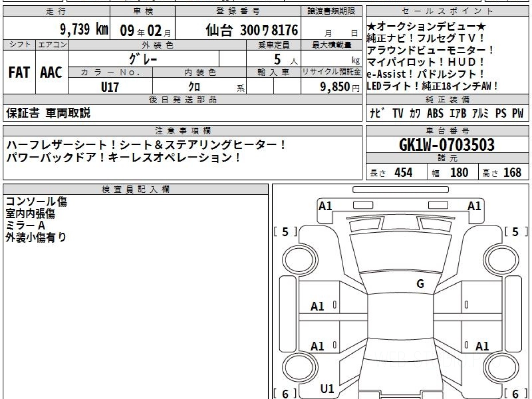
Task: Click the ABS equipment label
Action: (x=435, y=113)
